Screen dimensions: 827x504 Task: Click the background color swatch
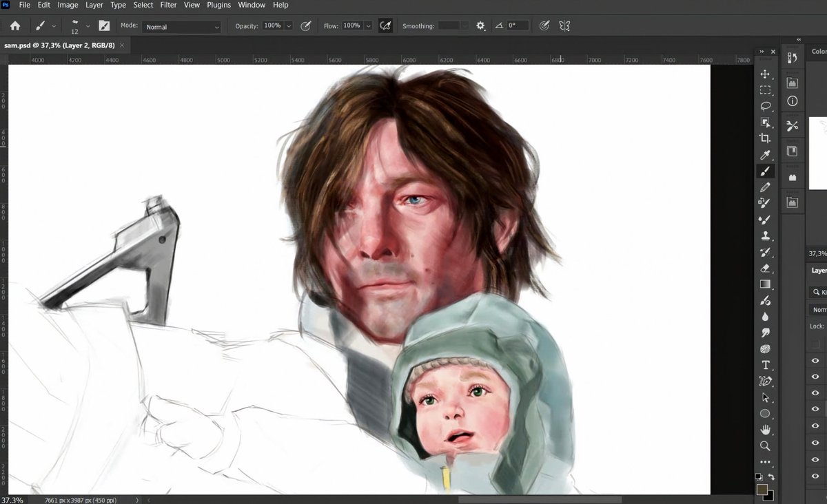(x=770, y=496)
